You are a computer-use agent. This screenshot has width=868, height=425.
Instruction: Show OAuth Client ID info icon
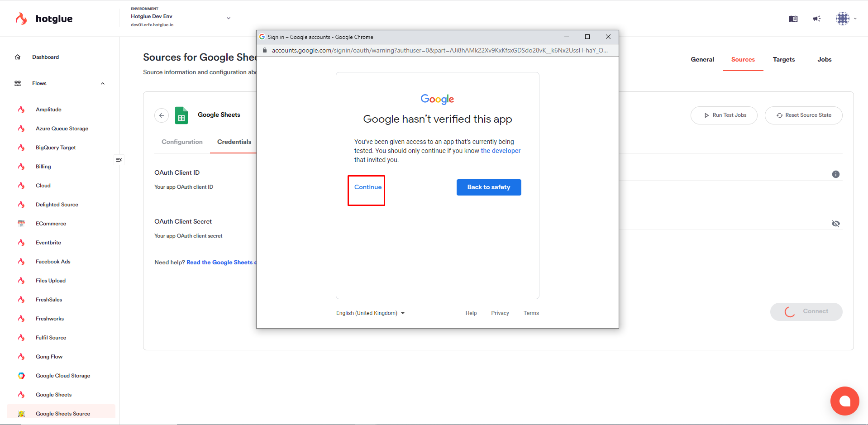pyautogui.click(x=836, y=174)
